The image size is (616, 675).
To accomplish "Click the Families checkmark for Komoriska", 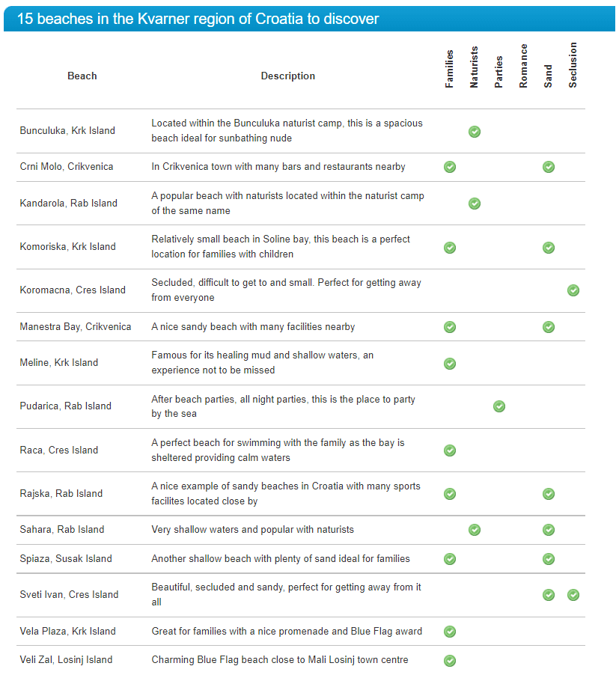I will tap(450, 248).
